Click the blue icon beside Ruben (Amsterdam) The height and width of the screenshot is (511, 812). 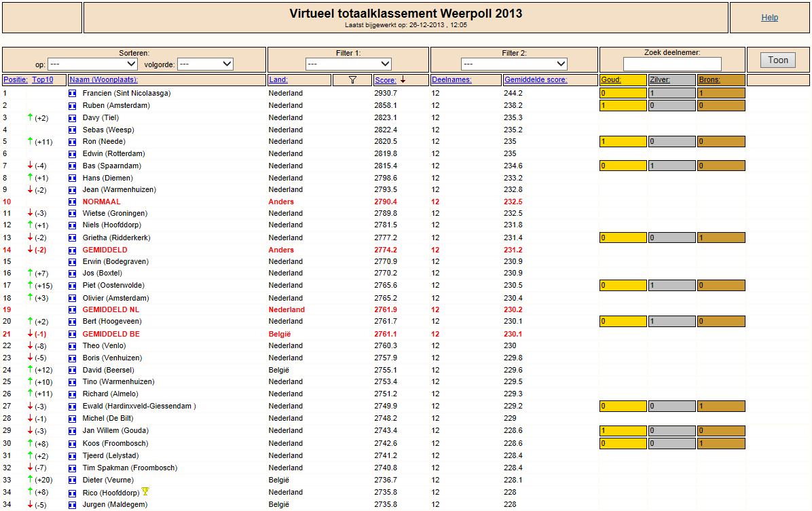click(73, 106)
